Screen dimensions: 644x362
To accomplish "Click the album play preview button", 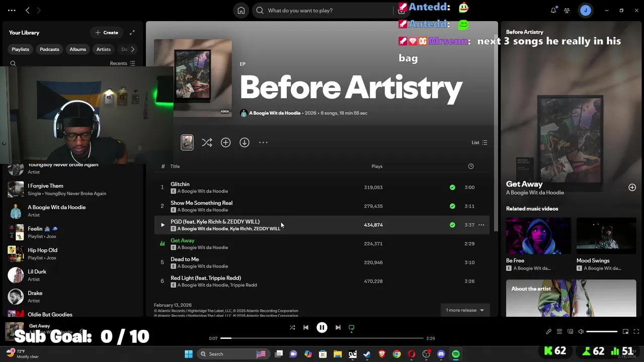I will point(187,143).
